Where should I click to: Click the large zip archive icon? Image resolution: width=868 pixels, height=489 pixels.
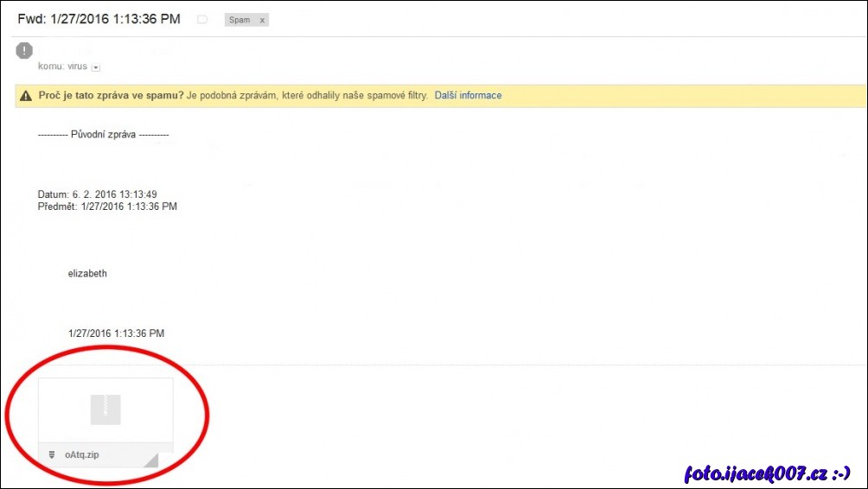coord(105,410)
